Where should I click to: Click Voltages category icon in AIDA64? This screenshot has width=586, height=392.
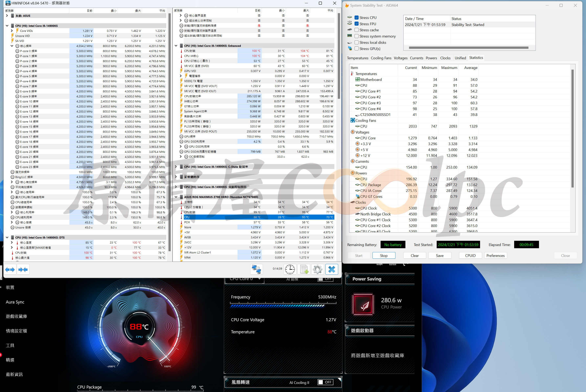(x=353, y=132)
